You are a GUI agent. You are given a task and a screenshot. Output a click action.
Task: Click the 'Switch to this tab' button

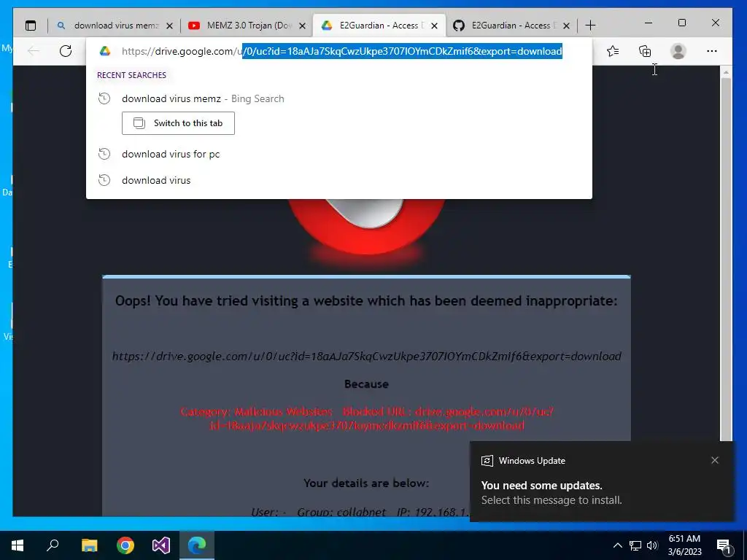[x=178, y=123]
